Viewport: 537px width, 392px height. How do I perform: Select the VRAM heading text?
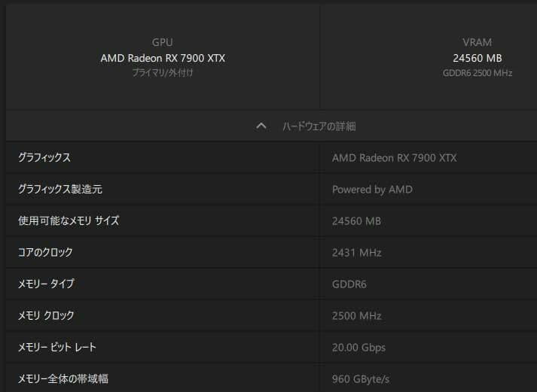(x=477, y=42)
